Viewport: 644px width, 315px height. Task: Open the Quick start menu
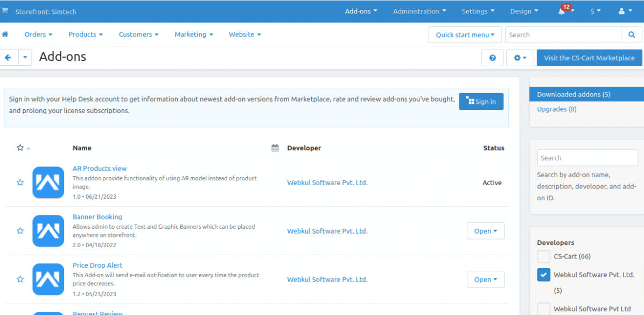[465, 35]
